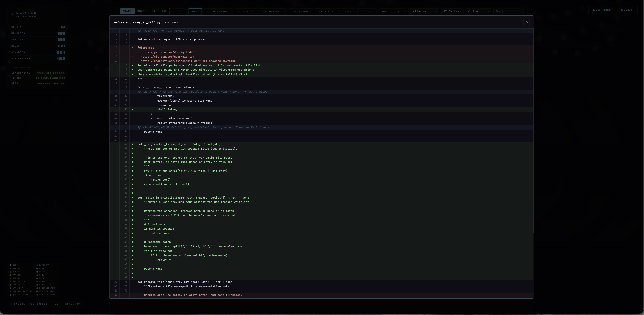Viewport: 644px width, 315px height.
Task: Click the LATE LTP legend dot
Action: tap(11, 288)
